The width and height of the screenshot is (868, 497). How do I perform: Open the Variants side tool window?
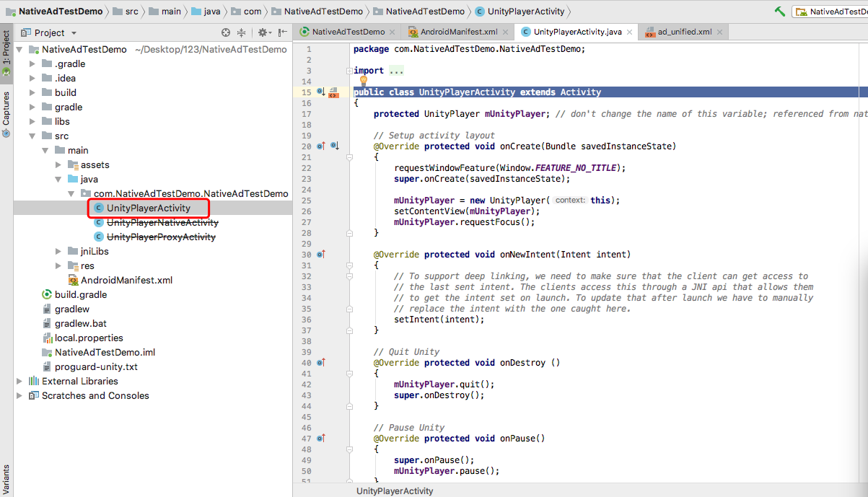point(6,480)
